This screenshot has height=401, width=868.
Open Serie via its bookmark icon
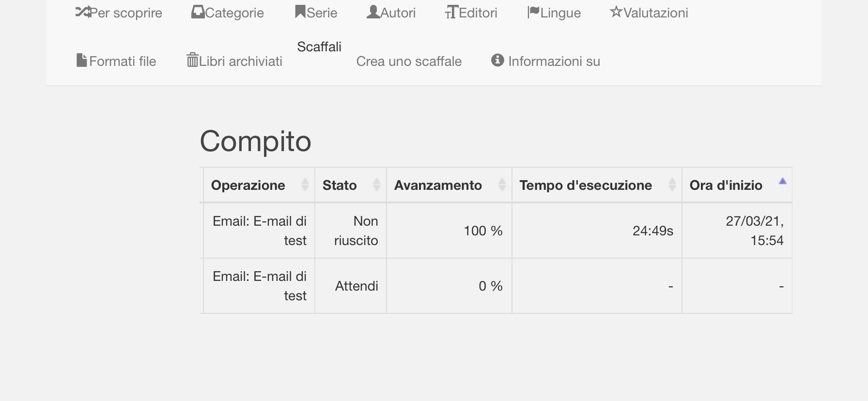(299, 11)
